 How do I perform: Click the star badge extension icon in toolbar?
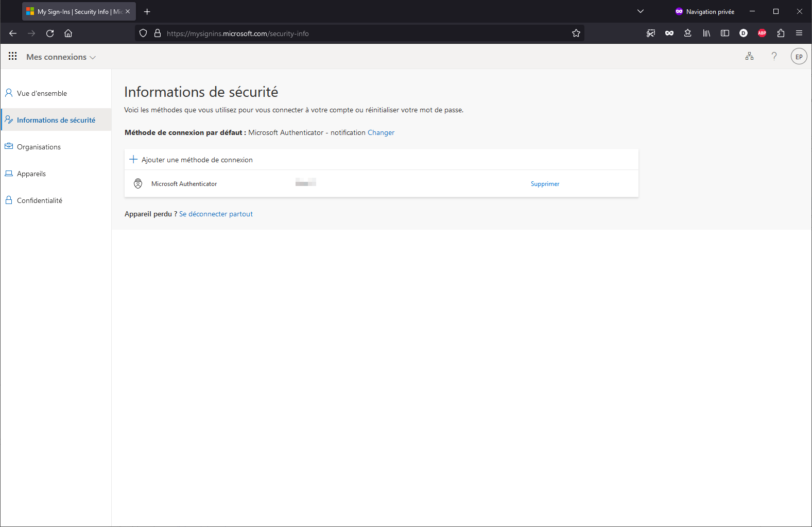click(x=688, y=33)
